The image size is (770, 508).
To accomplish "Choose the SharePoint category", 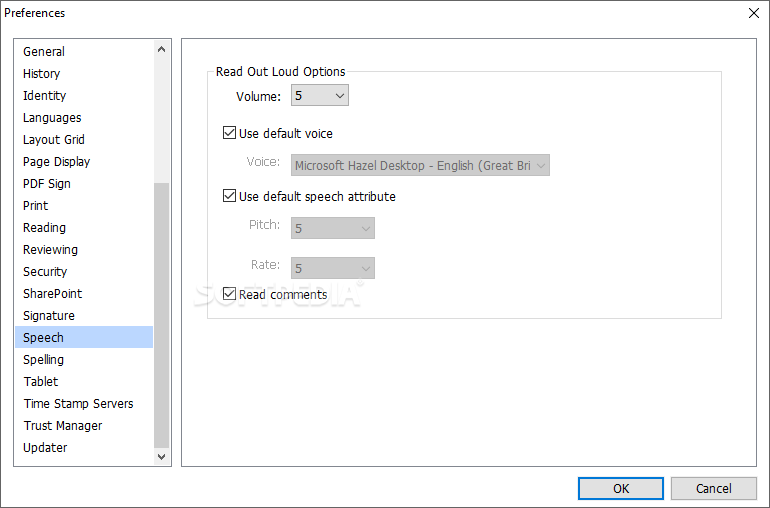I will click(x=84, y=294).
